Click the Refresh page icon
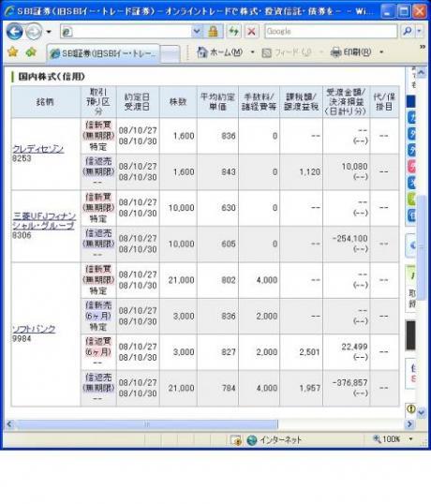Viewport: 431px width, 504px height. [x=233, y=32]
